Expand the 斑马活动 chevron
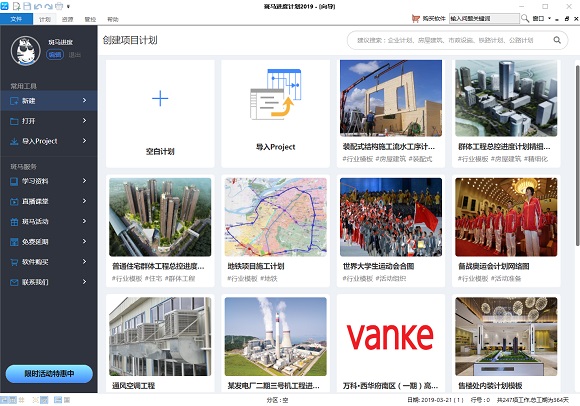 coord(84,221)
